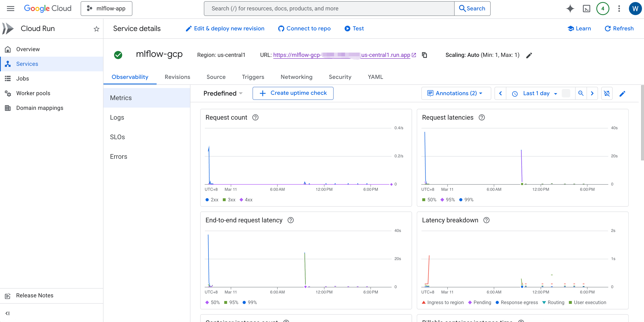This screenshot has width=644, height=322.
Task: Create an uptime check
Action: pos(293,93)
